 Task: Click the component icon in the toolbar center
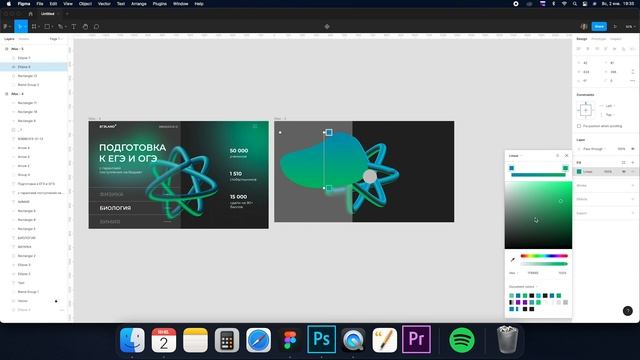(327, 27)
